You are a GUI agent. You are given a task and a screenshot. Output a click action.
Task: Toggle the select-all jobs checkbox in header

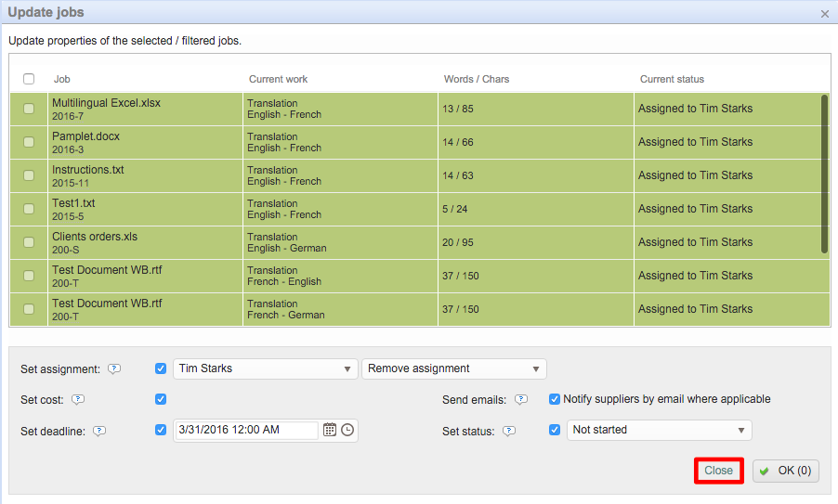point(29,79)
